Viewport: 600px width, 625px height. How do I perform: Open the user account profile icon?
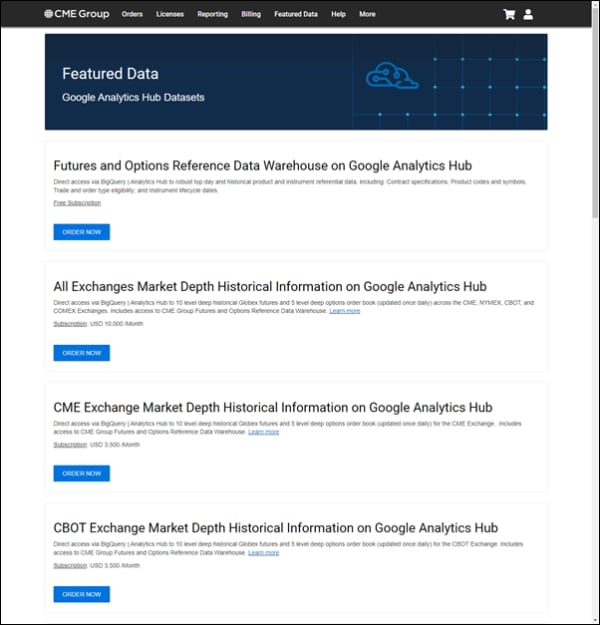[528, 14]
